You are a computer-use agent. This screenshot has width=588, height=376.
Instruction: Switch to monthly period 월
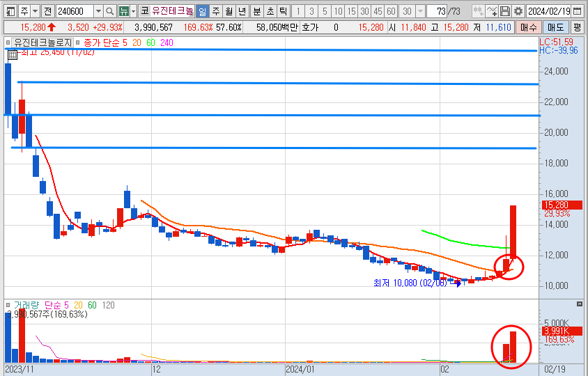[229, 11]
